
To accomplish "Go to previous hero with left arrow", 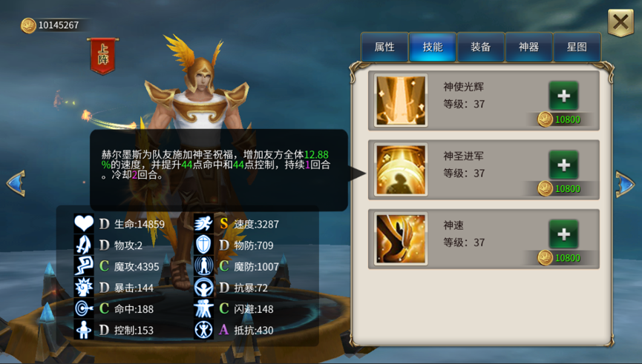I will coord(16,183).
